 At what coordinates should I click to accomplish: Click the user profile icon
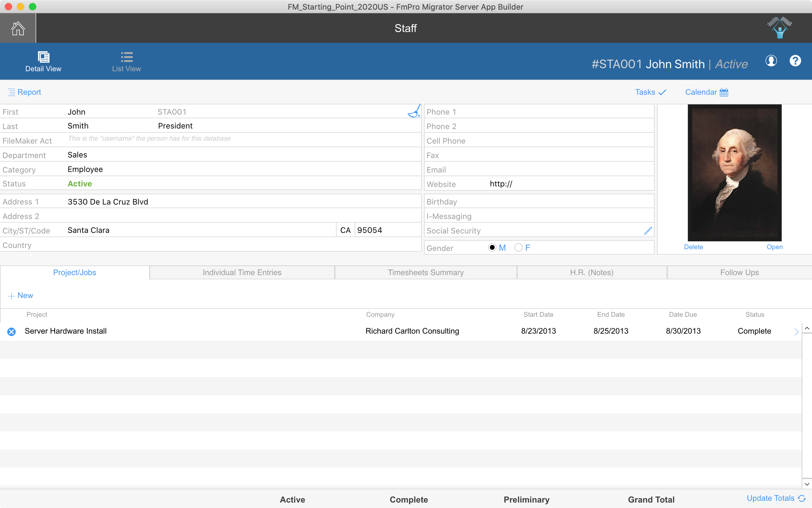tap(771, 61)
